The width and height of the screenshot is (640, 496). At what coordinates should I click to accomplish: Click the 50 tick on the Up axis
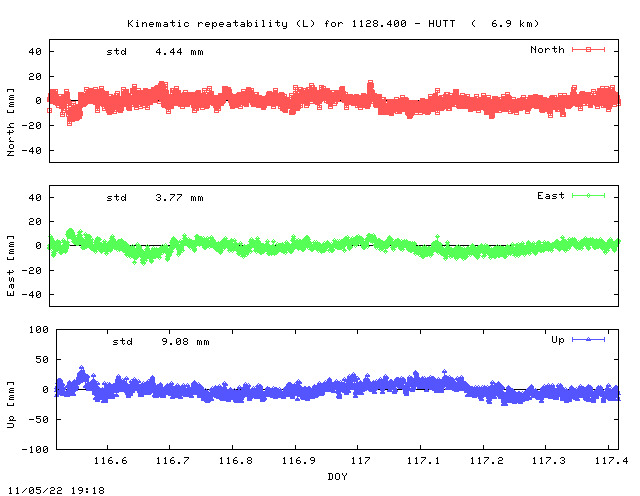pyautogui.click(x=42, y=360)
